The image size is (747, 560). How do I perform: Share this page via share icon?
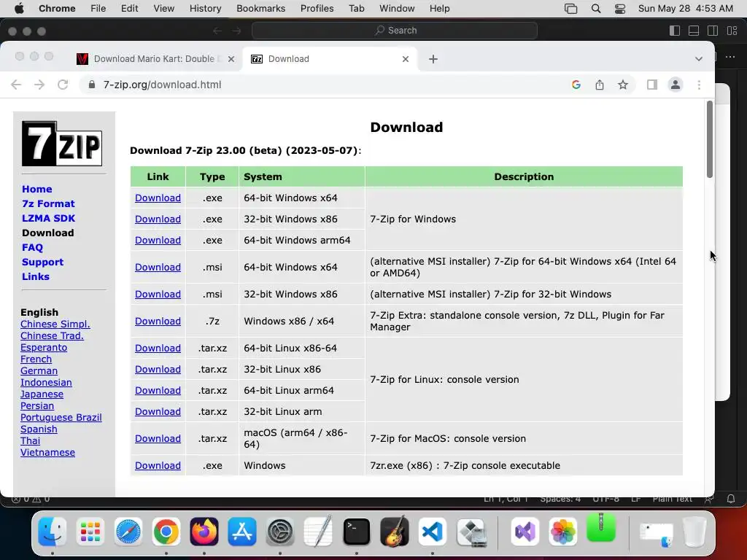click(x=600, y=85)
